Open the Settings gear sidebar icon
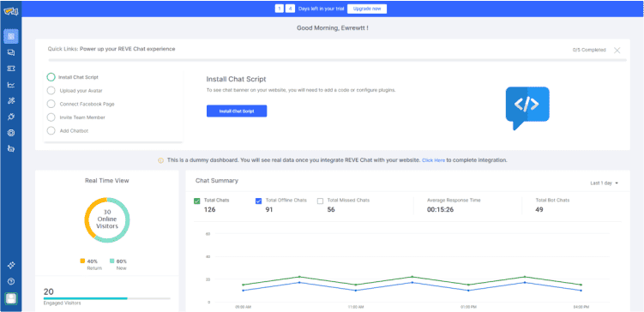Screen dimensions: 644x312 11,133
